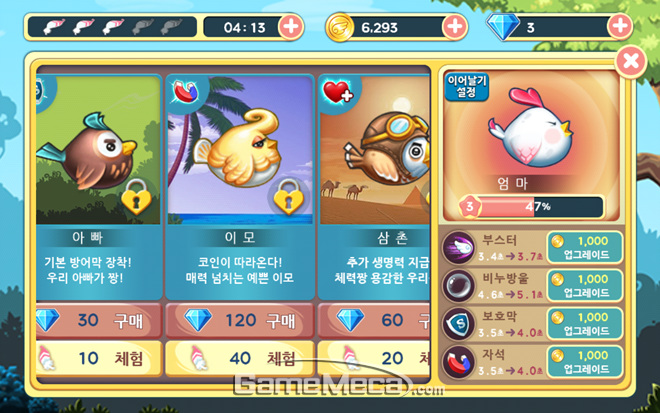
Task: Tap the plus button beside the 04:13 timer
Action: pos(291,27)
